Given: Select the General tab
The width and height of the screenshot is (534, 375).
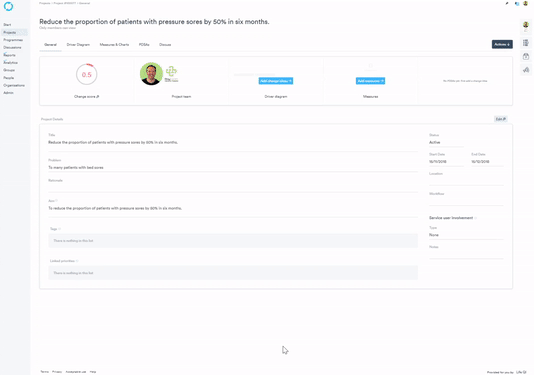Looking at the screenshot, I should pyautogui.click(x=50, y=45).
